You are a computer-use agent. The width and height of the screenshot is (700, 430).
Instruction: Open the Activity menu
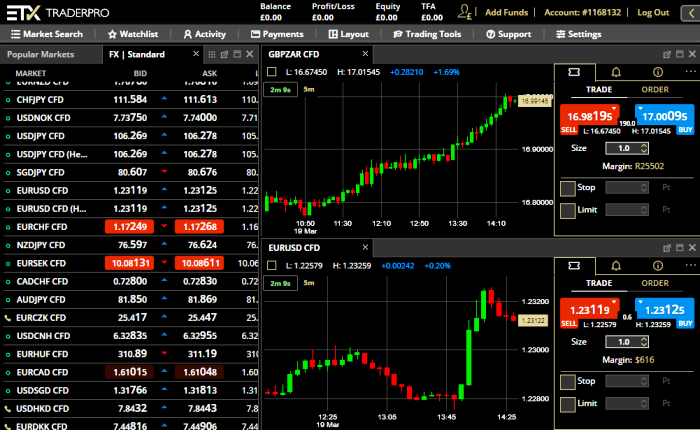[x=204, y=34]
